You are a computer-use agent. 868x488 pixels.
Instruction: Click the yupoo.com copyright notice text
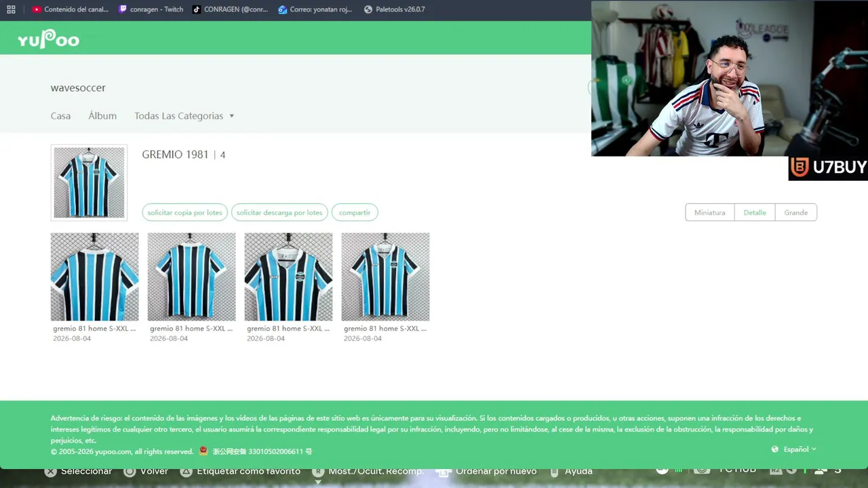pyautogui.click(x=122, y=451)
